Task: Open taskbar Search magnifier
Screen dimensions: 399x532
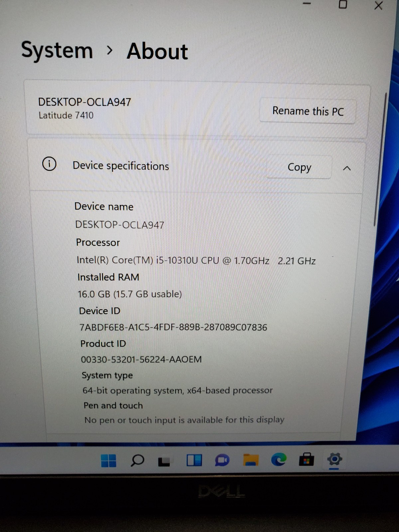Action: point(137,460)
